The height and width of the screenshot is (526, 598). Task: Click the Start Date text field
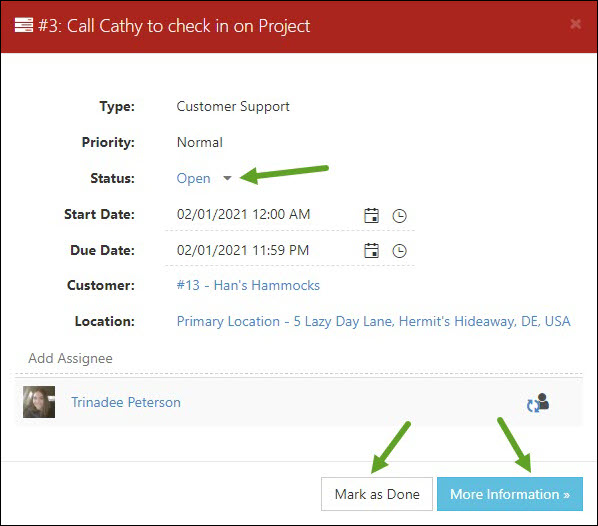263,215
